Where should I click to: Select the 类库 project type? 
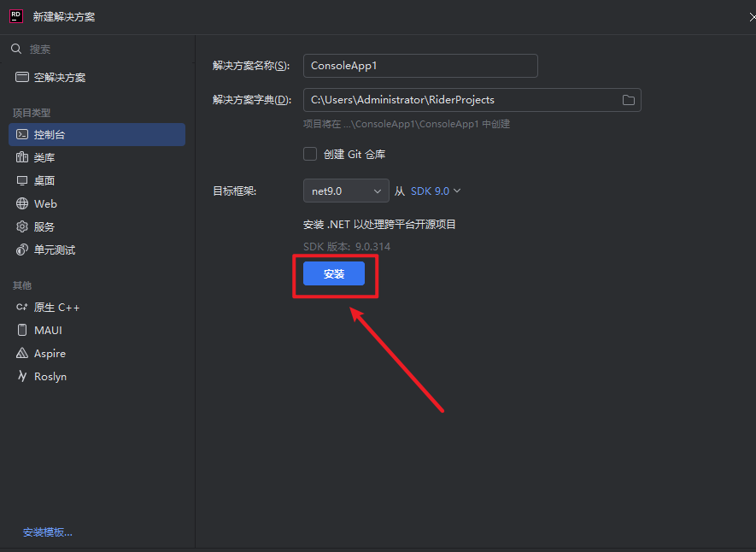point(97,157)
